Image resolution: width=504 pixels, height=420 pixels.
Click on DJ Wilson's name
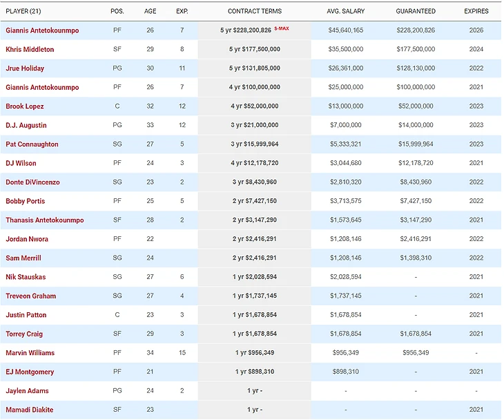click(x=21, y=163)
